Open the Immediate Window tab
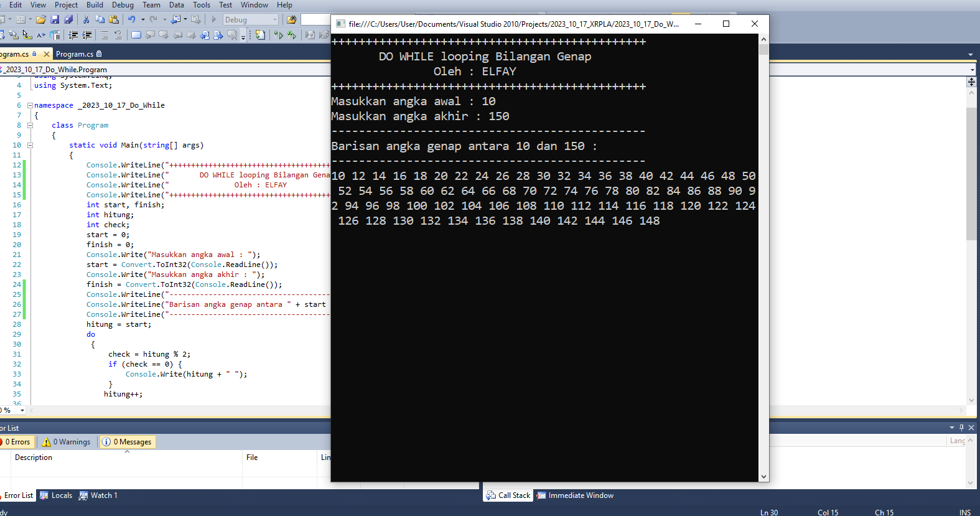This screenshot has height=516, width=980. (x=575, y=495)
